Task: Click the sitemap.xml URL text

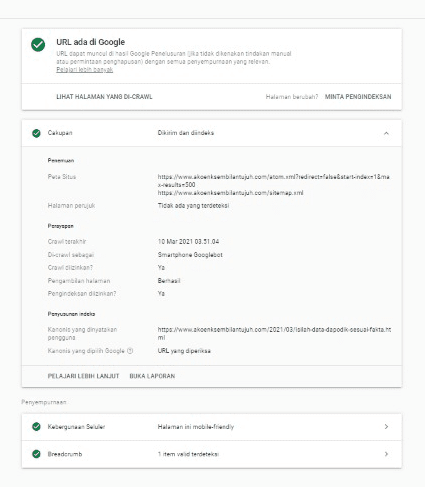Action: [x=230, y=193]
